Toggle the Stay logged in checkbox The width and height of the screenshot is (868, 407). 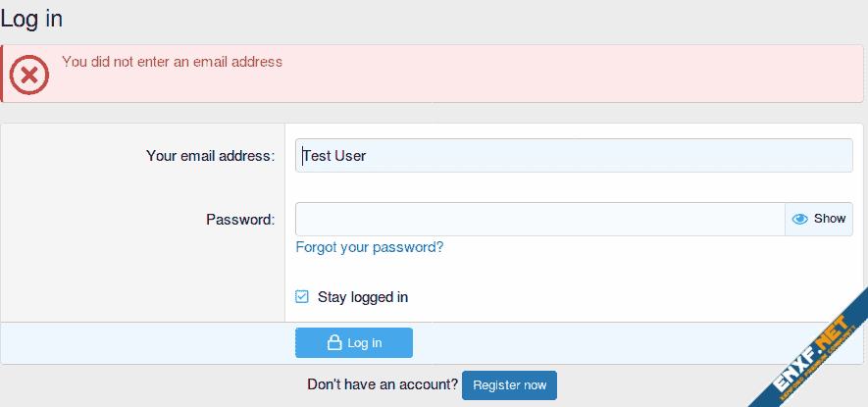coord(302,297)
